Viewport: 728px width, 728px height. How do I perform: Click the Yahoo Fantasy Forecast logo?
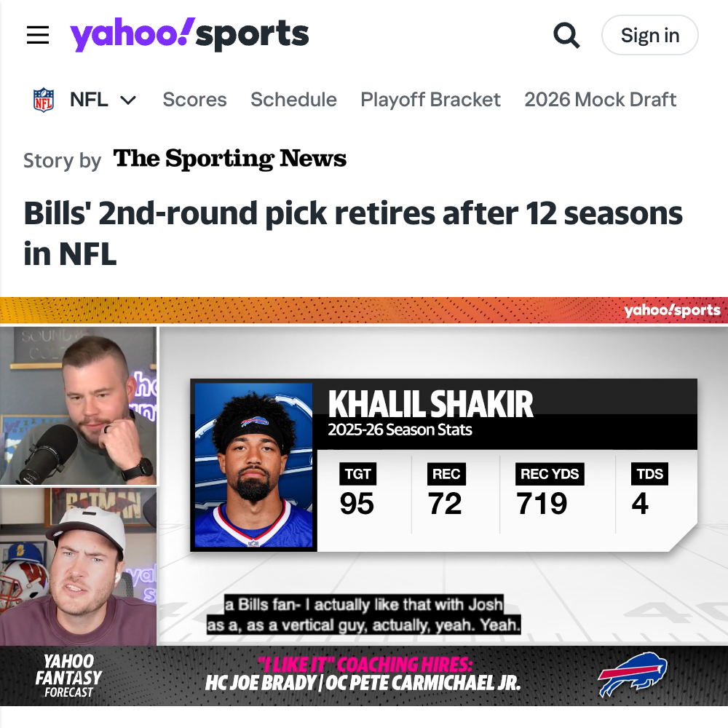point(68,676)
